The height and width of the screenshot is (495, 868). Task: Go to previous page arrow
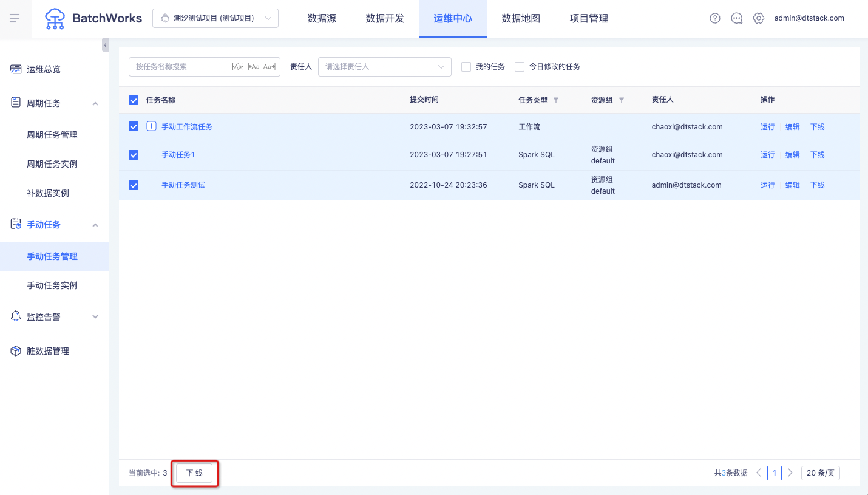pyautogui.click(x=759, y=473)
